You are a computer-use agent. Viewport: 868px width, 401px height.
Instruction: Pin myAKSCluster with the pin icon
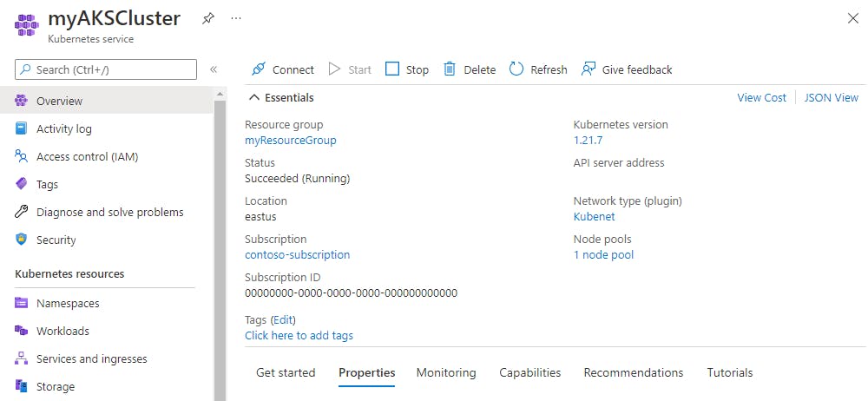pyautogui.click(x=207, y=19)
